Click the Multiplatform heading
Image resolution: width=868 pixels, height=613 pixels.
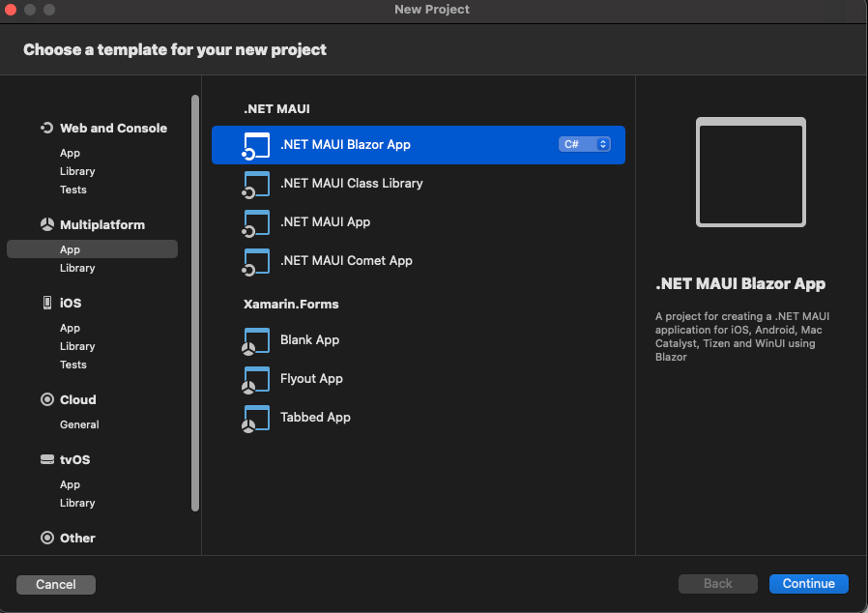pos(102,224)
